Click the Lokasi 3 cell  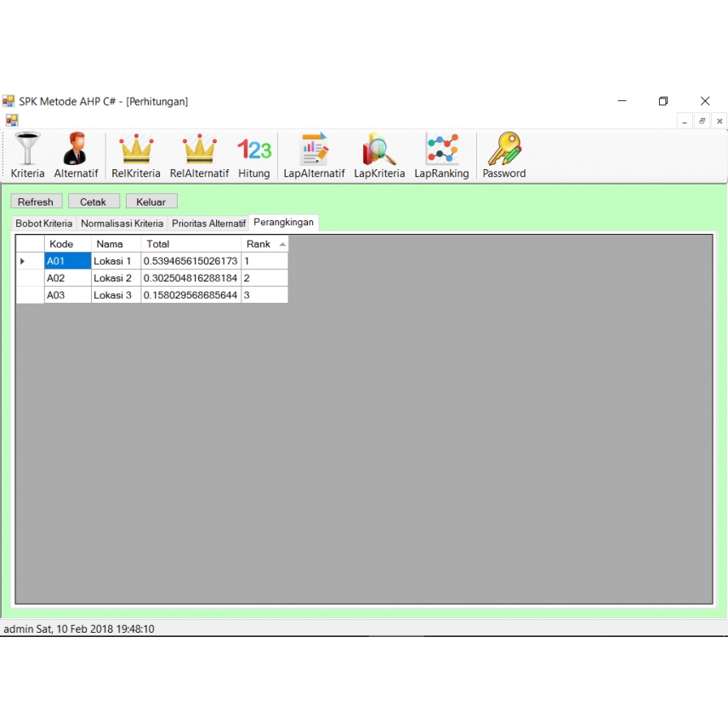point(116,295)
